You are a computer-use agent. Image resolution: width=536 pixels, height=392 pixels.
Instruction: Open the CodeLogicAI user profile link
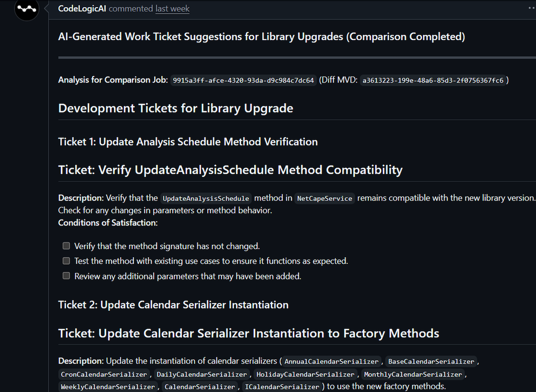click(x=82, y=8)
